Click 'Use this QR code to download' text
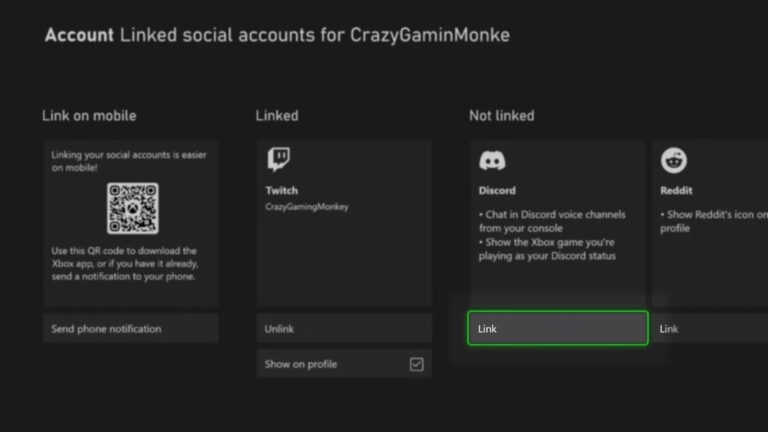 coord(125,264)
